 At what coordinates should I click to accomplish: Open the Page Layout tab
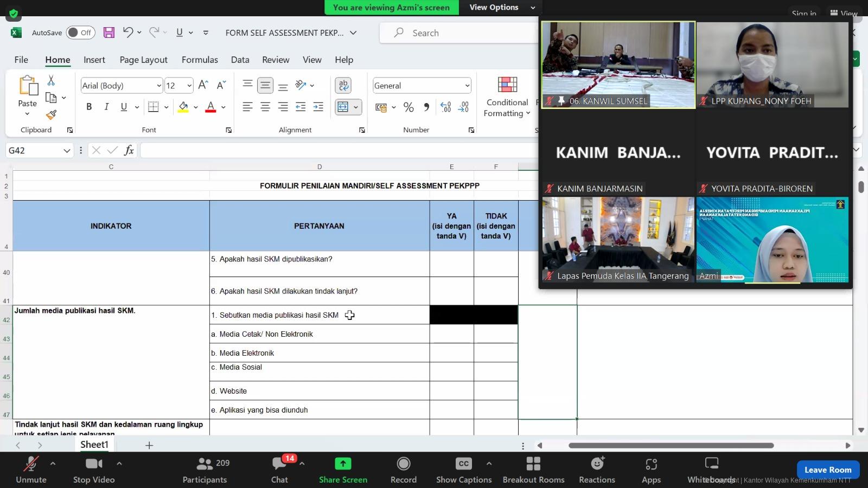tap(143, 60)
